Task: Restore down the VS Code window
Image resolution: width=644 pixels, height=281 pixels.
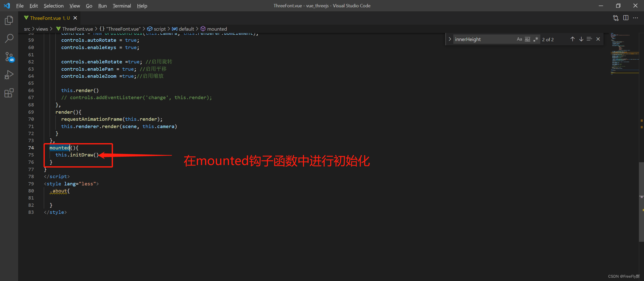Action: tap(618, 6)
